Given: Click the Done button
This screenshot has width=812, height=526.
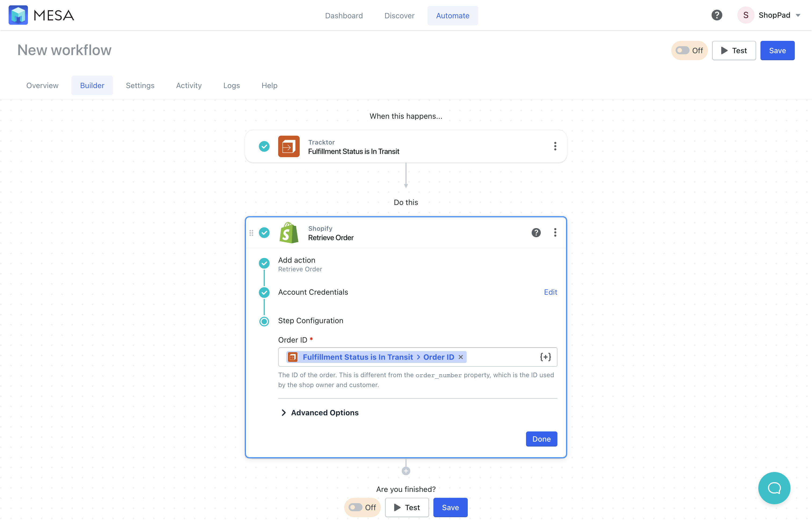Looking at the screenshot, I should point(541,439).
